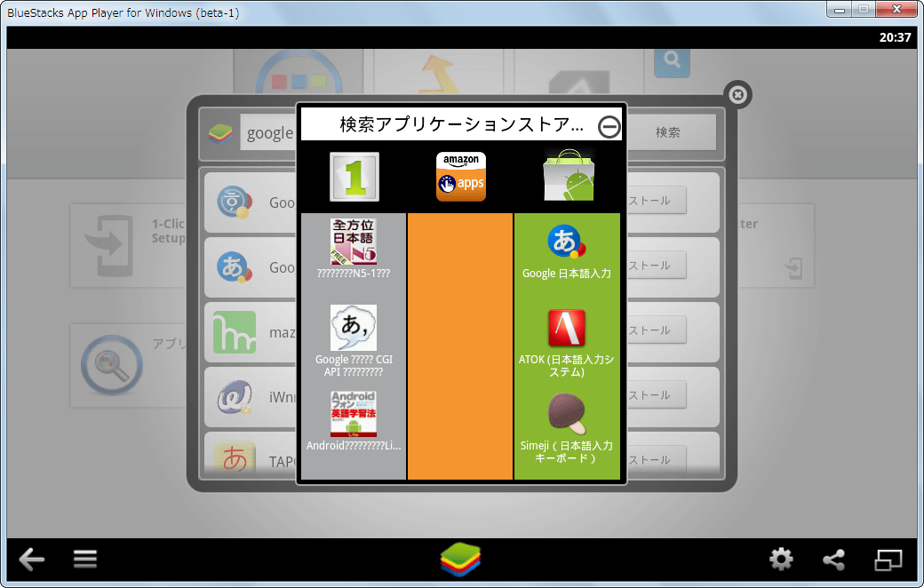Toggle full screen icon in bottom bar
Viewport: 924px width, 588px height.
pyautogui.click(x=888, y=560)
